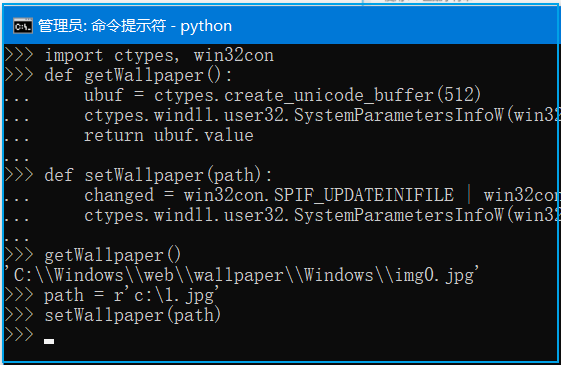Click the window title text ending in python
This screenshot has width=561, height=365.
135,26
